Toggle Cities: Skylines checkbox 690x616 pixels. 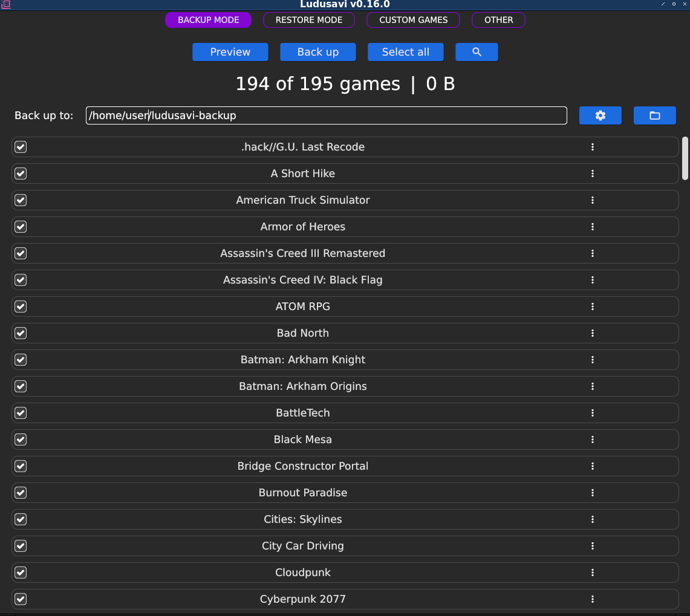pos(21,520)
